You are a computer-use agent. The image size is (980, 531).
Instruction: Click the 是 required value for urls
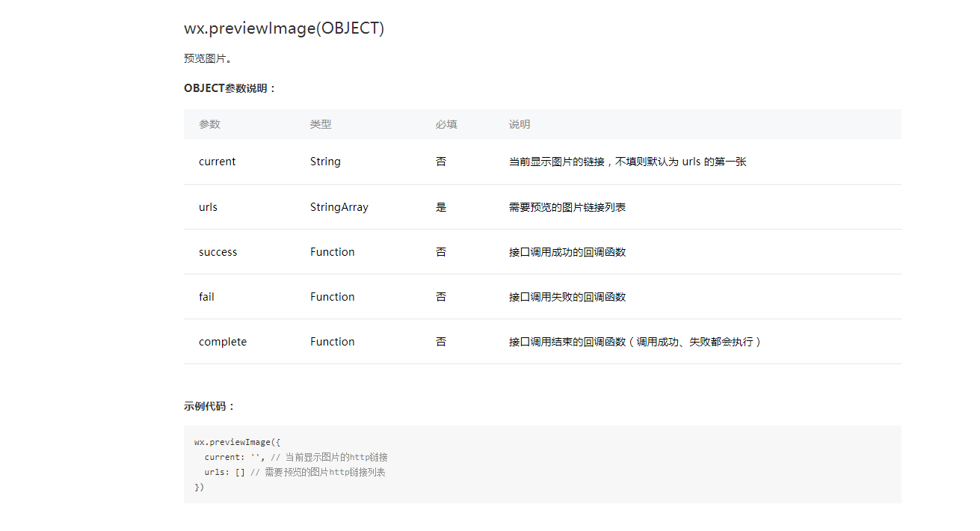click(441, 207)
